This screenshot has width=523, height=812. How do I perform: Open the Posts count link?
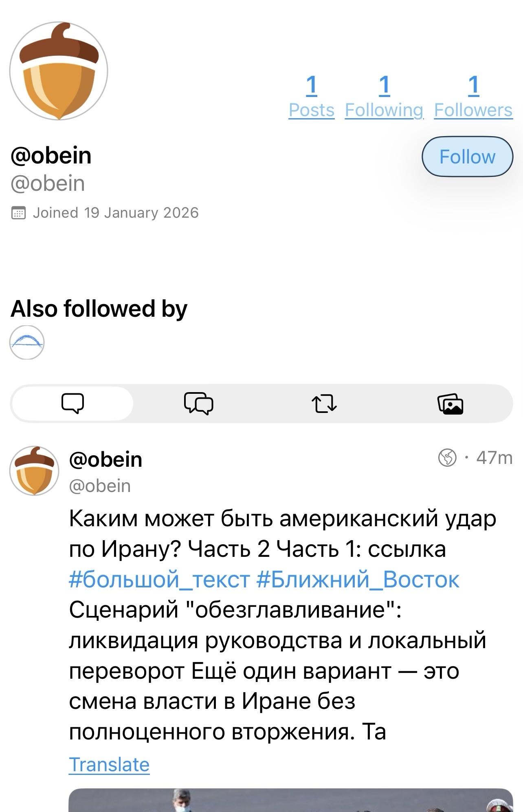312,96
